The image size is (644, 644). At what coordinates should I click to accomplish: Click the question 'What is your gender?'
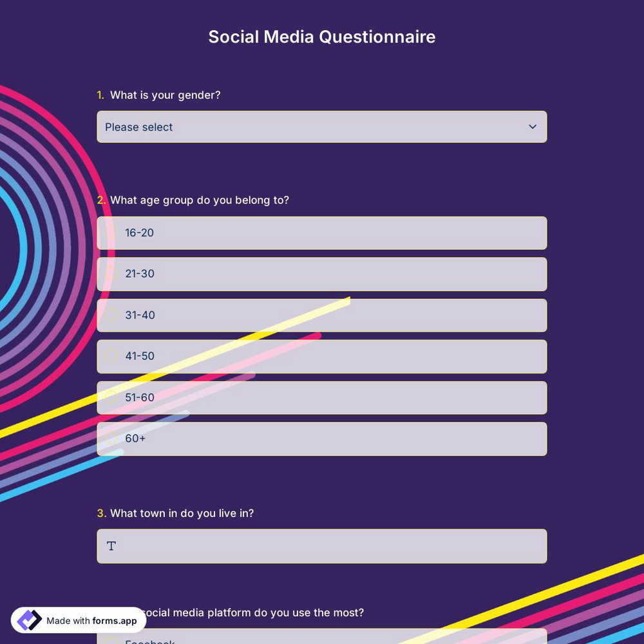click(x=165, y=95)
